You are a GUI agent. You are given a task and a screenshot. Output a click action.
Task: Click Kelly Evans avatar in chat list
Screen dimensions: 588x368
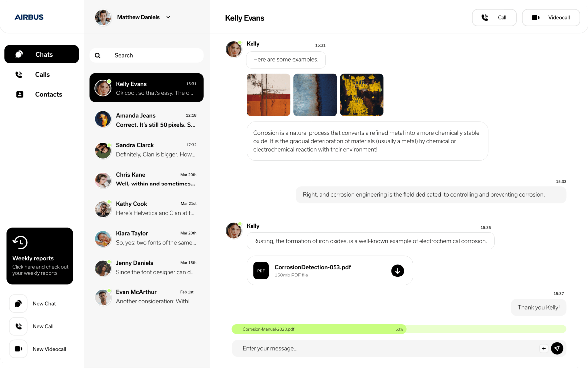pyautogui.click(x=103, y=88)
